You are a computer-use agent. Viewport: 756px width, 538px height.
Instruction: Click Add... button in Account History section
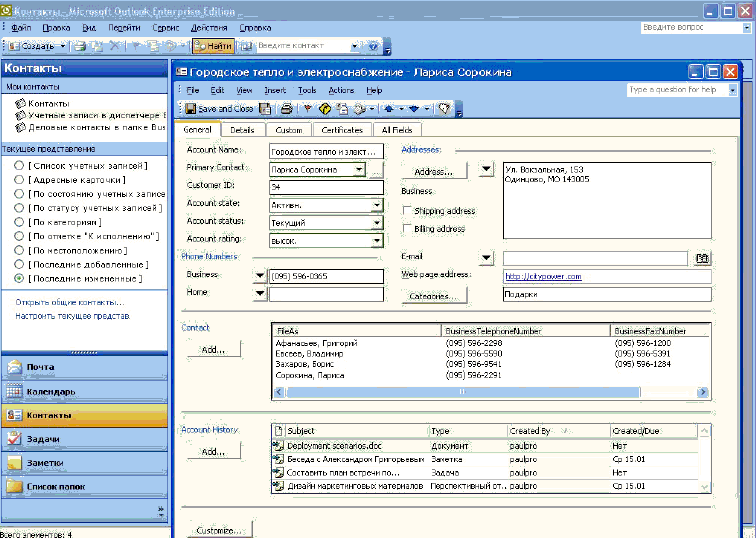point(214,452)
